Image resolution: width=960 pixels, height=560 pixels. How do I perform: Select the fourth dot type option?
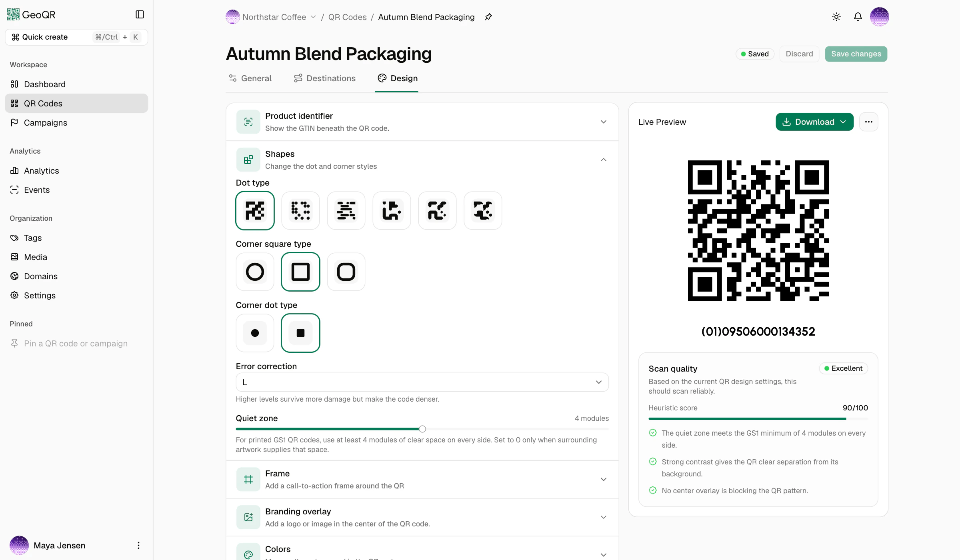point(392,210)
